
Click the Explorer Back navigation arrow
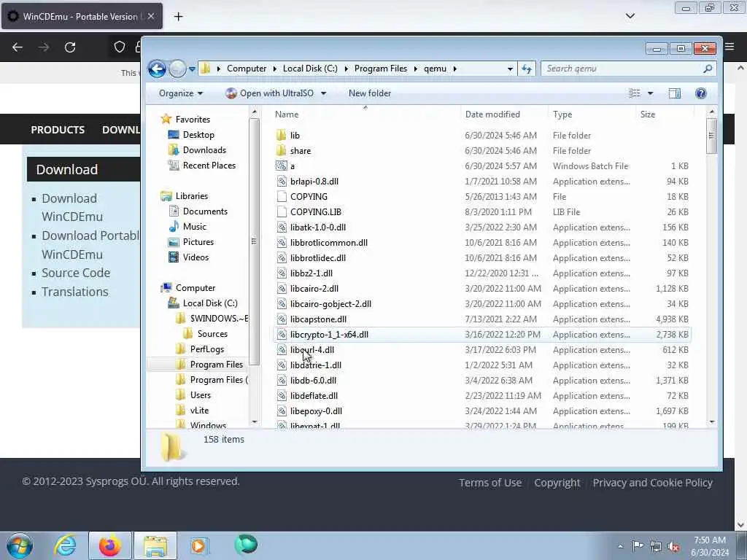click(x=157, y=69)
